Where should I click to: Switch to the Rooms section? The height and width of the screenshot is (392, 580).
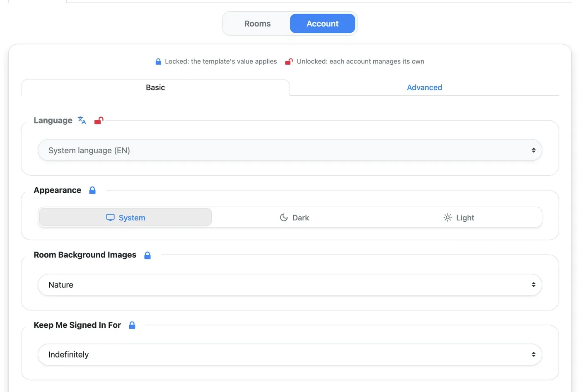pos(257,24)
